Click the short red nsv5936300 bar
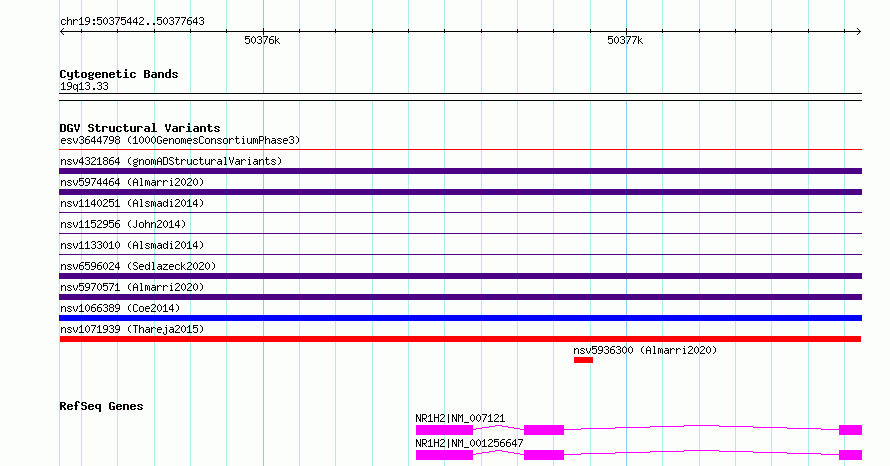890x466 pixels. click(583, 360)
